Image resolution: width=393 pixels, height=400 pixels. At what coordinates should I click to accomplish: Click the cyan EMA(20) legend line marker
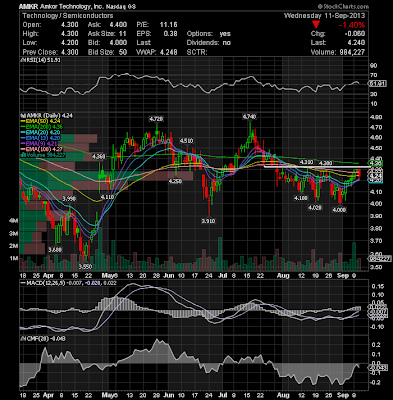pos(22,133)
